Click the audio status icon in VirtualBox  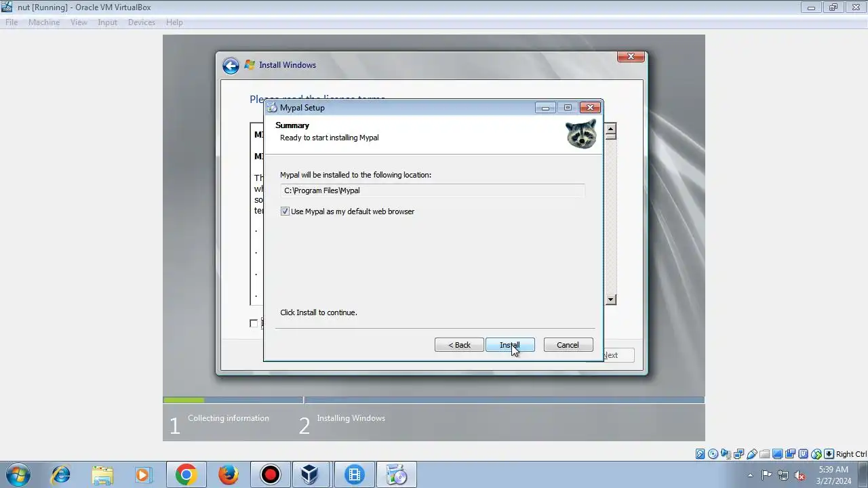click(726, 454)
